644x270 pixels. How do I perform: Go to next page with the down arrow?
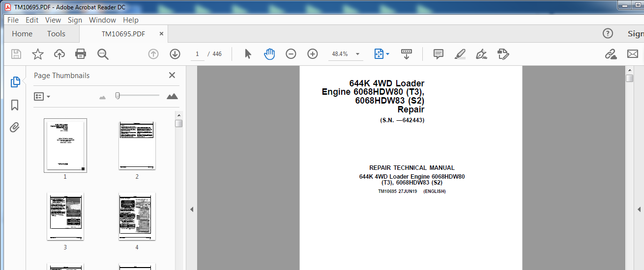[175, 54]
